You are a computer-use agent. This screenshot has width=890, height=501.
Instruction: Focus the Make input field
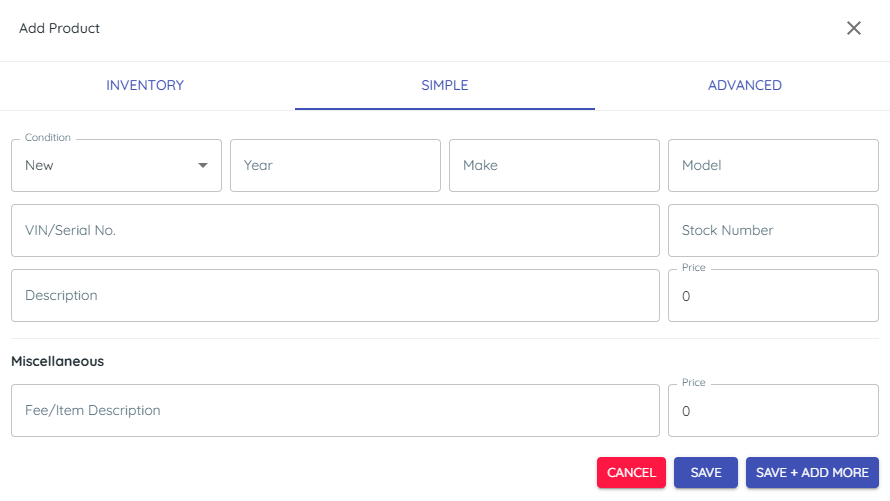[x=555, y=165]
